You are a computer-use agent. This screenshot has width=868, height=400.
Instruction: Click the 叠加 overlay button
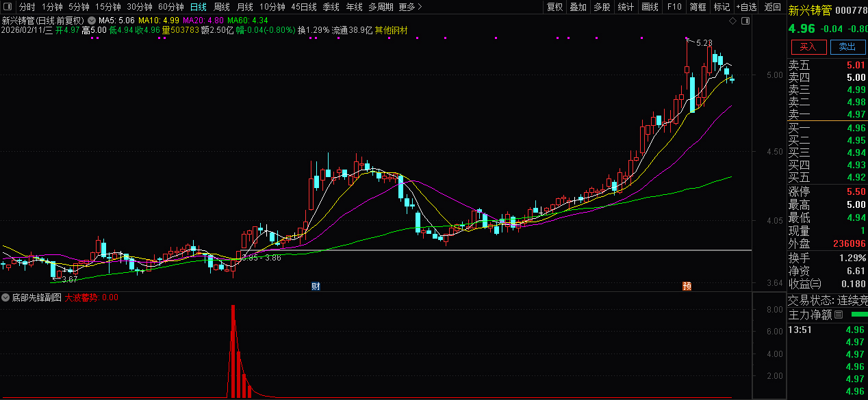point(578,7)
